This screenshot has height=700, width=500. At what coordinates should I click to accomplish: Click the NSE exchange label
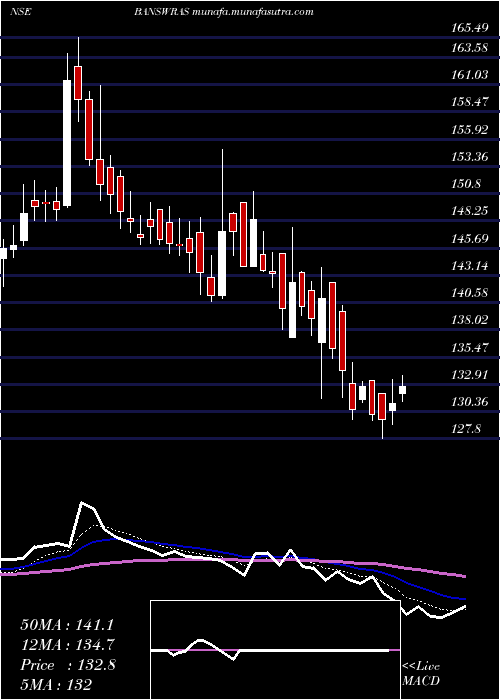[20, 12]
